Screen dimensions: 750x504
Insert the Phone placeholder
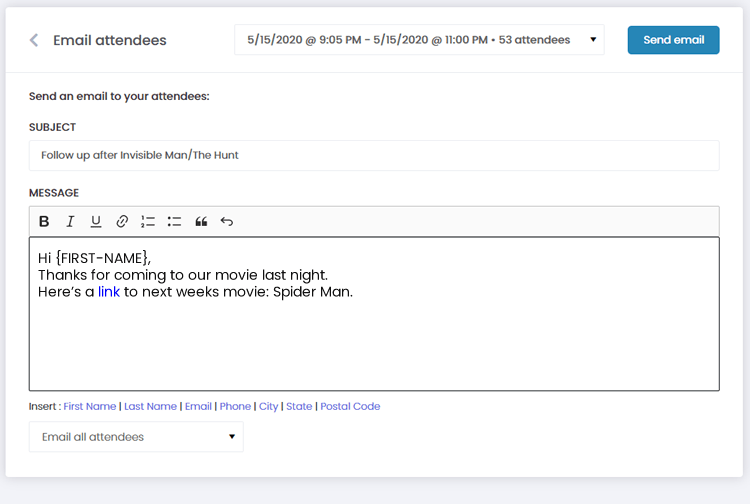pyautogui.click(x=235, y=407)
